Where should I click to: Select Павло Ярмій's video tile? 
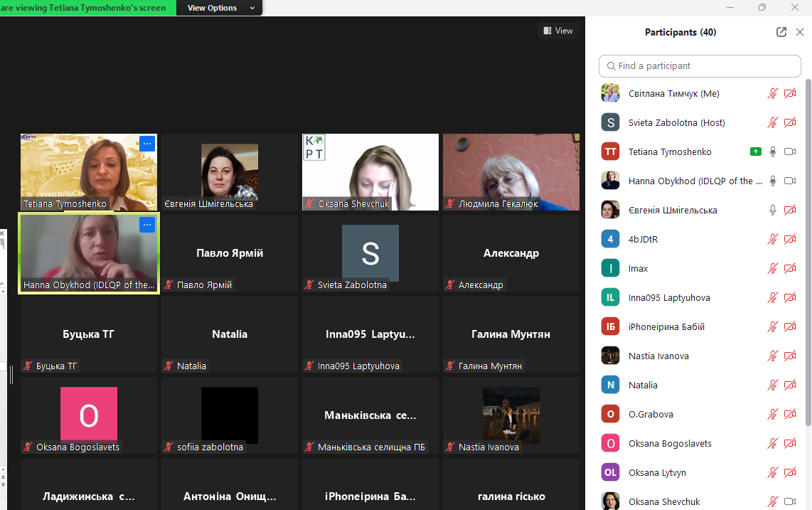point(230,253)
